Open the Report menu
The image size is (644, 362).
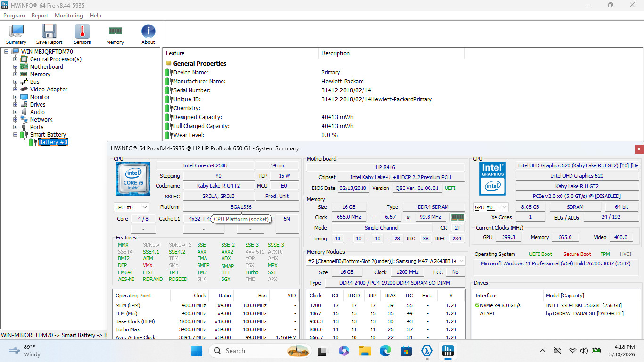tap(40, 16)
